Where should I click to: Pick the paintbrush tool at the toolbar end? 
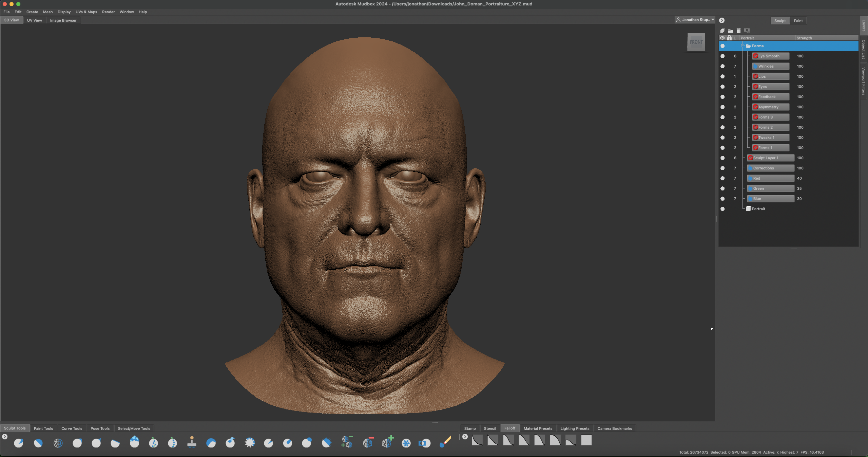tap(445, 442)
